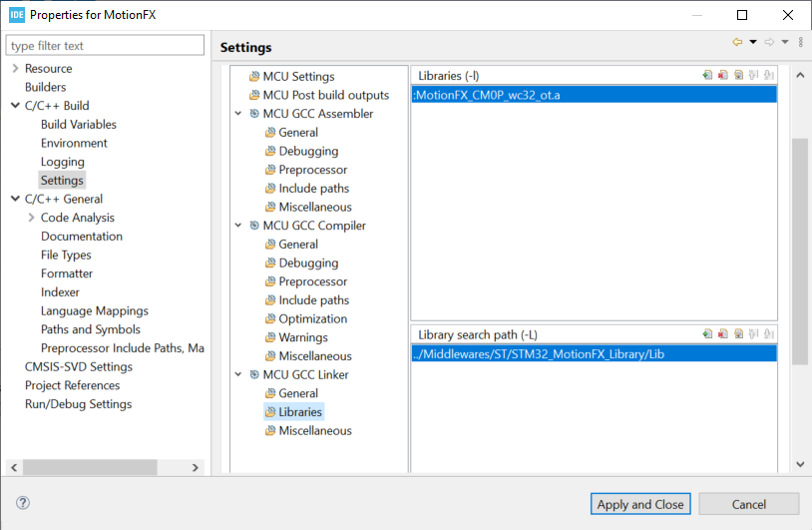Click Apply and Close button

pyautogui.click(x=640, y=504)
